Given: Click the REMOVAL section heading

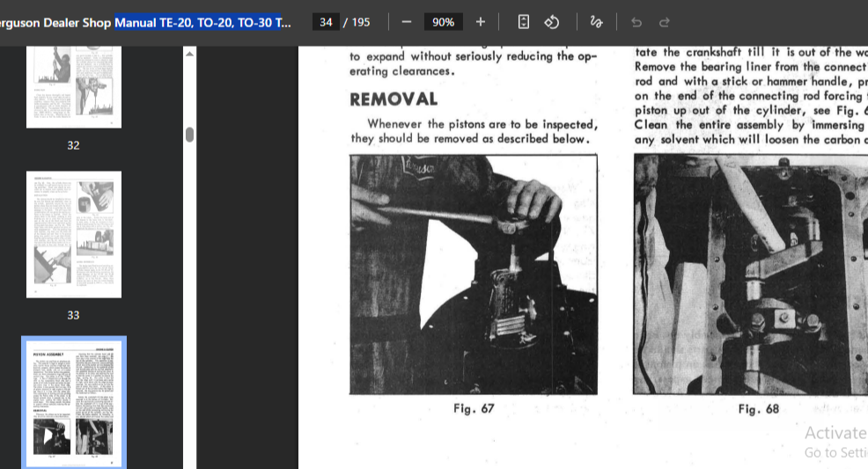Looking at the screenshot, I should pos(394,99).
